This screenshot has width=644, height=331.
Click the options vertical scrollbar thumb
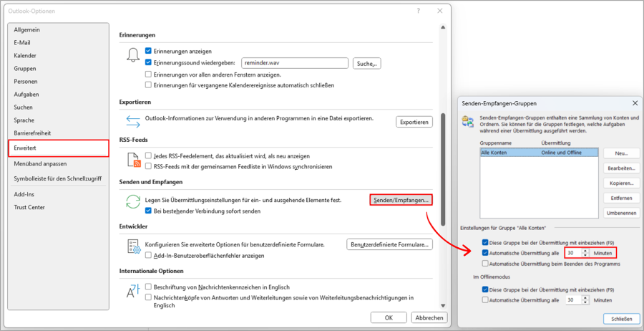(x=442, y=169)
